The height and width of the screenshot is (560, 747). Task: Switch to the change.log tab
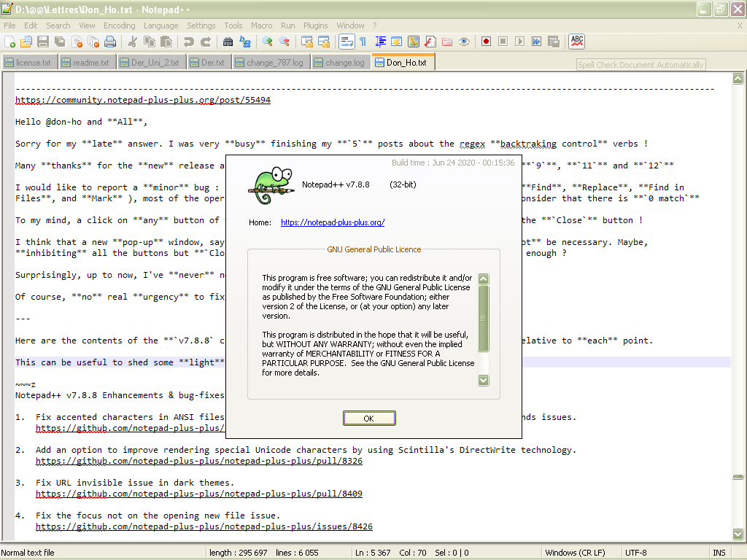click(341, 63)
